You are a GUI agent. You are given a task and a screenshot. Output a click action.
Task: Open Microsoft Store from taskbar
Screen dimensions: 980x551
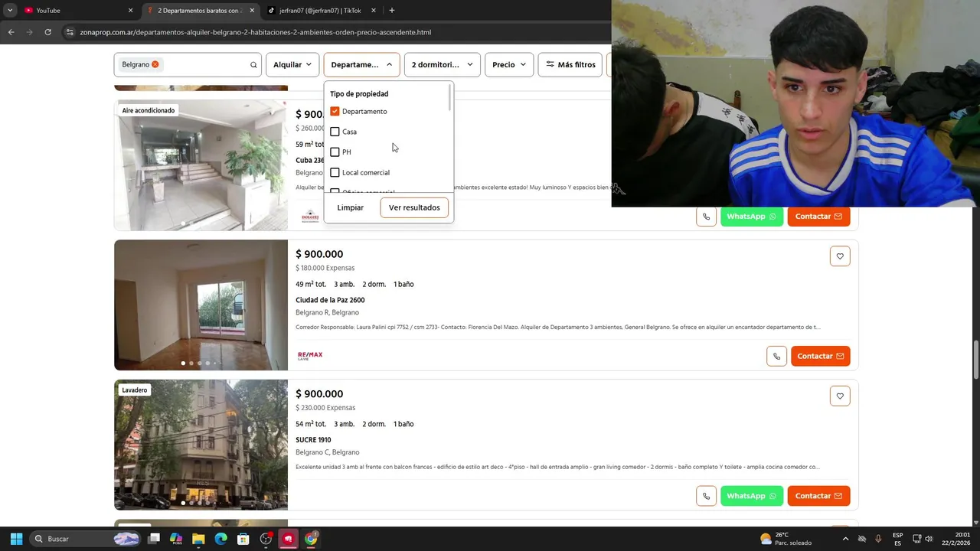coord(243,539)
